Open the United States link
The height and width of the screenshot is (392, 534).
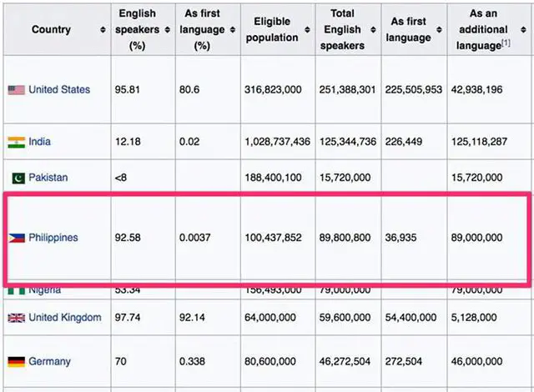[x=59, y=89]
